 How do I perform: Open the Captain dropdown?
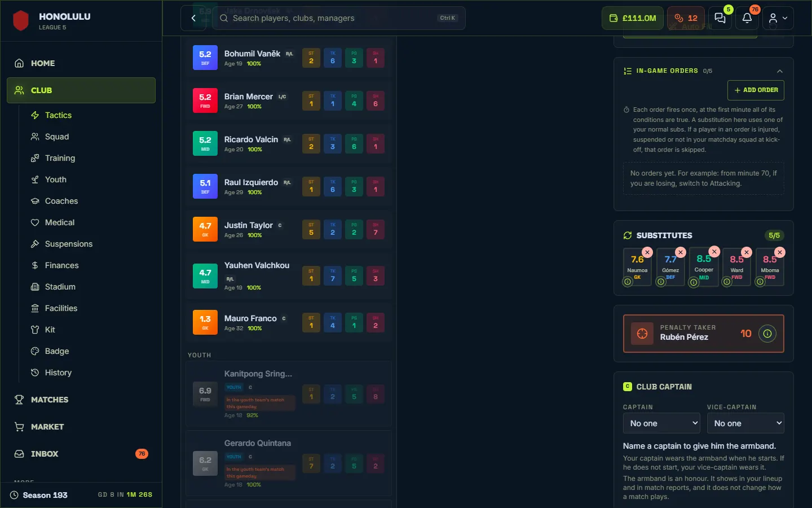[x=661, y=423]
